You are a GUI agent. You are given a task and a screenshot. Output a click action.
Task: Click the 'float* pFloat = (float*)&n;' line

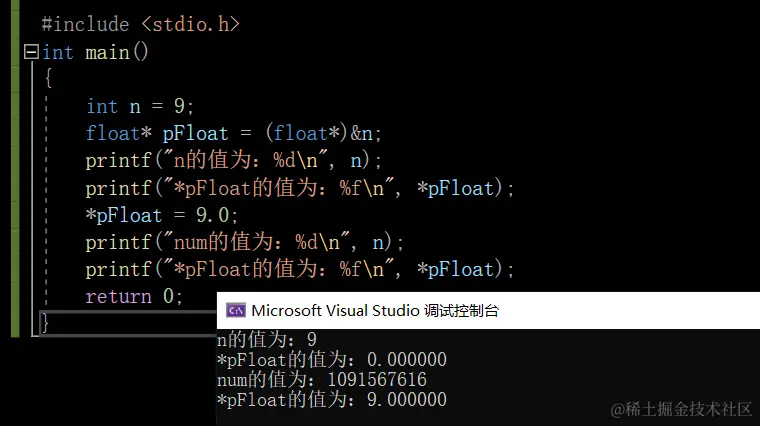pos(234,133)
